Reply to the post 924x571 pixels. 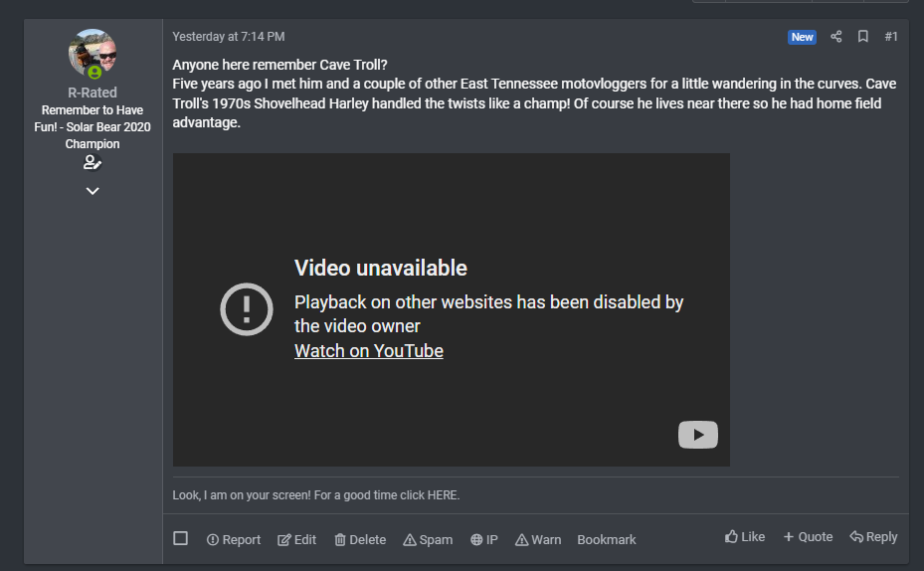873,537
